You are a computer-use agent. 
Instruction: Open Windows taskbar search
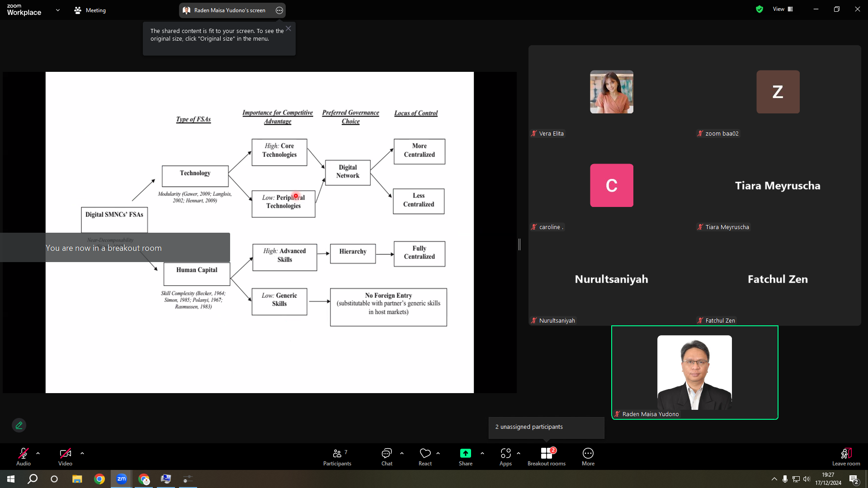(33, 479)
